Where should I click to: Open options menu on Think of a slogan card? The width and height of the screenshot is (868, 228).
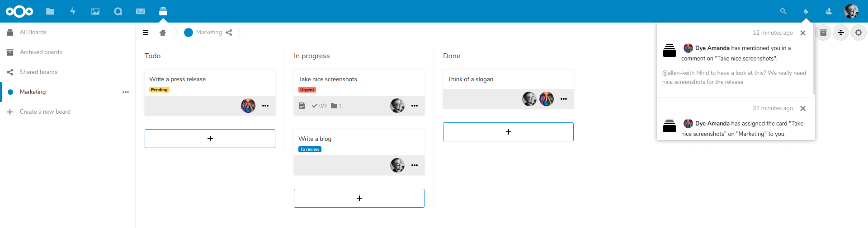tap(564, 99)
